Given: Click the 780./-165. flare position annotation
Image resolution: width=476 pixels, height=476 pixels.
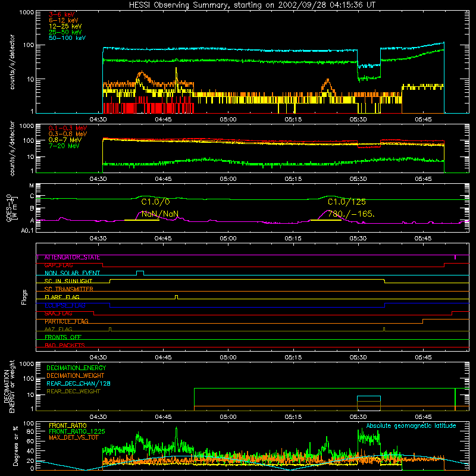Looking at the screenshot, I should pyautogui.click(x=351, y=214).
